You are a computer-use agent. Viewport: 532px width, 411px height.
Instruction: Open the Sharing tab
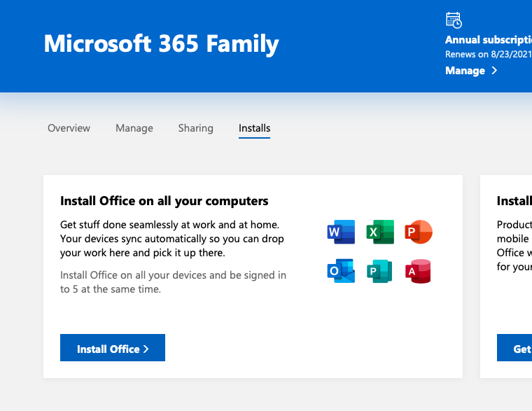click(x=196, y=128)
